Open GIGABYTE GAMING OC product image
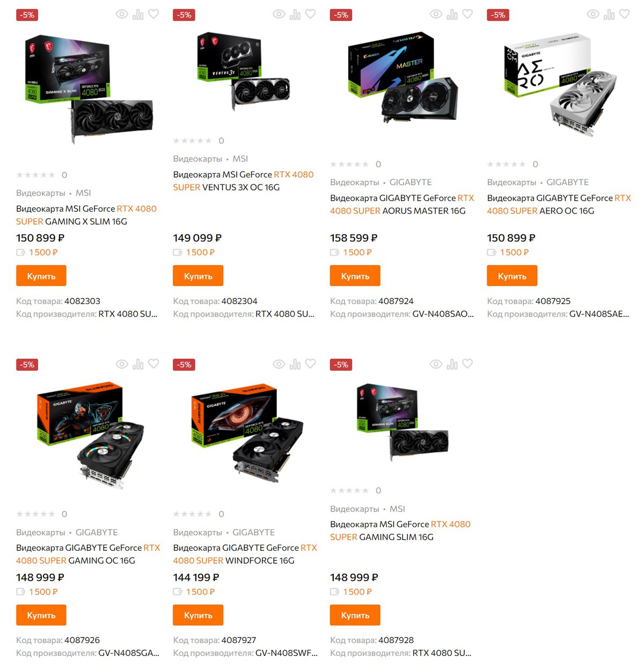Viewport: 644px width, 664px height. [89, 434]
